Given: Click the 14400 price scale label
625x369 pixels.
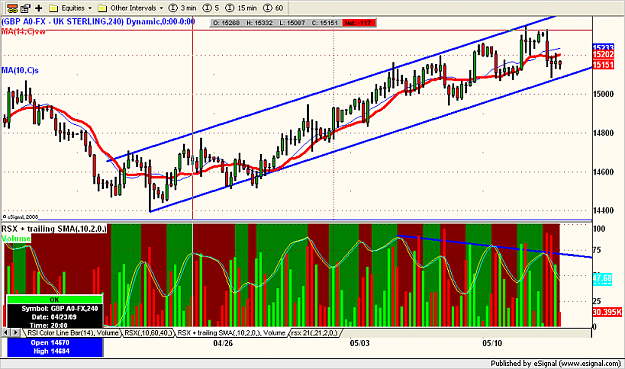Looking at the screenshot, I should [604, 210].
